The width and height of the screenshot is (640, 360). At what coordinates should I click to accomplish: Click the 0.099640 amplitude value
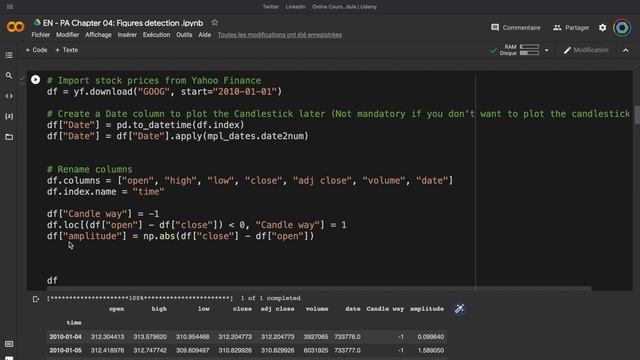pyautogui.click(x=431, y=337)
